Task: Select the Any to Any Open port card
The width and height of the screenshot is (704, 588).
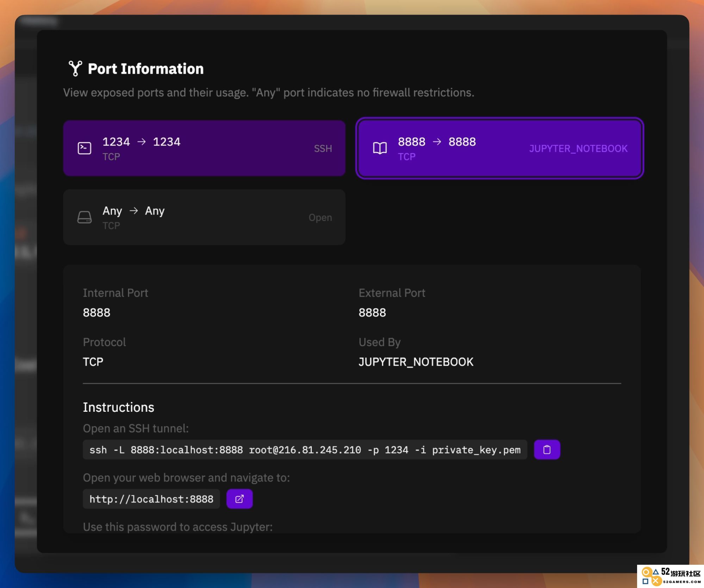Action: (204, 217)
